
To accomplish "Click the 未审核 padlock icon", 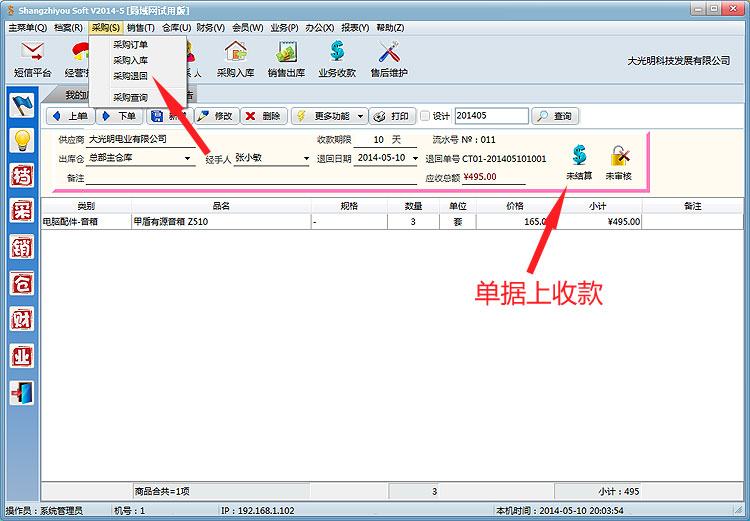I will [619, 162].
